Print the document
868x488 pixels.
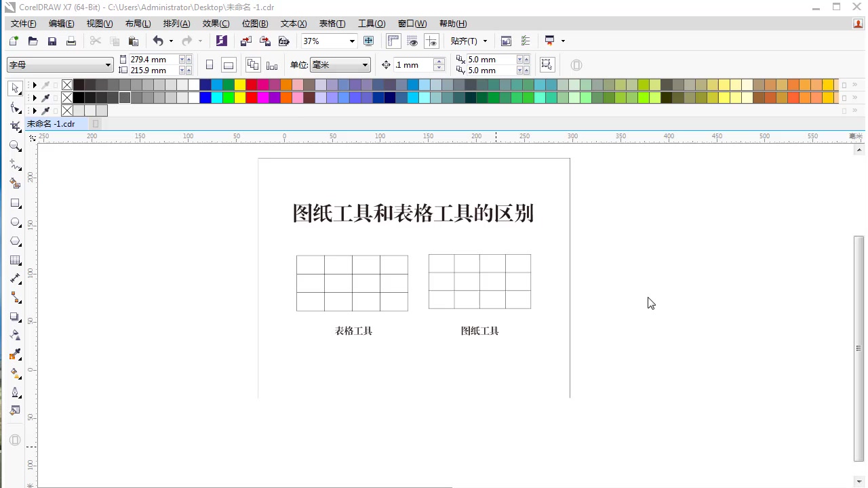[71, 41]
